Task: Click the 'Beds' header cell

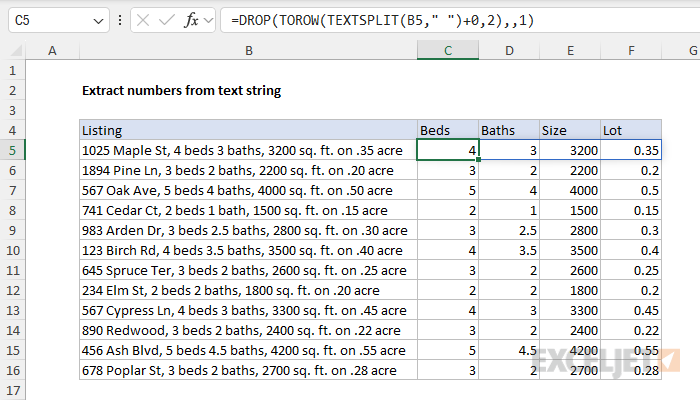Action: [x=448, y=130]
